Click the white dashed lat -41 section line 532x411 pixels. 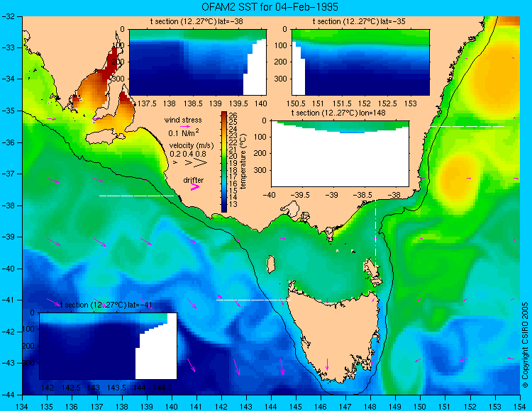(x=253, y=300)
